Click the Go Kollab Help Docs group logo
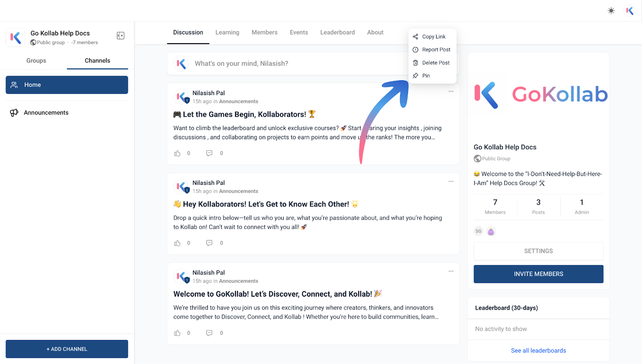The height and width of the screenshot is (364, 642). [x=15, y=38]
